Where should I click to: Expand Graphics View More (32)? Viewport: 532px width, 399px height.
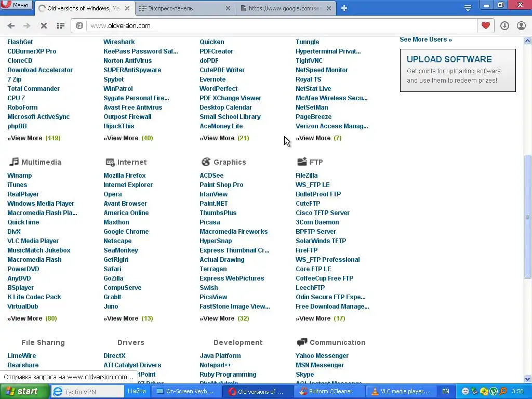tap(224, 318)
